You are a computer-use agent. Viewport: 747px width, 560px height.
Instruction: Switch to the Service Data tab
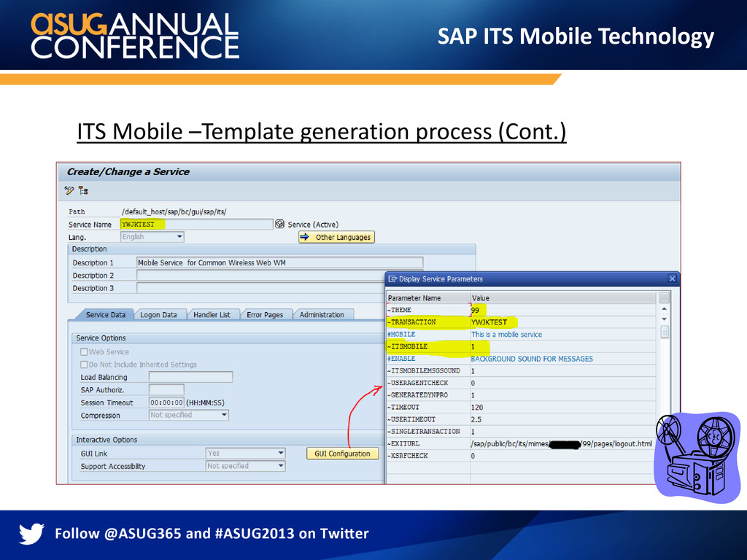(105, 315)
